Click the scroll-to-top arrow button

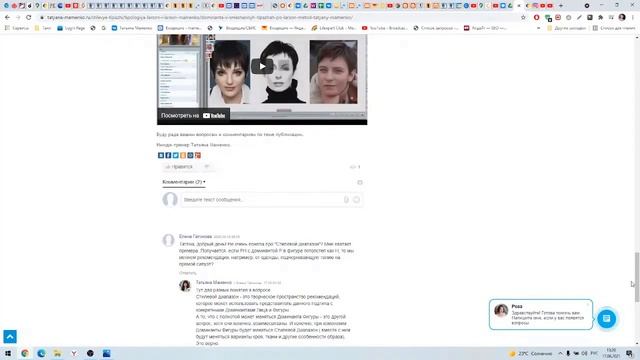pyautogui.click(x=10, y=336)
